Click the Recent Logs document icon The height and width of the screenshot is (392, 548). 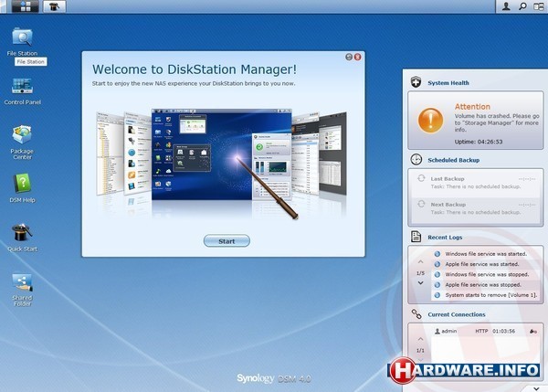pos(416,237)
